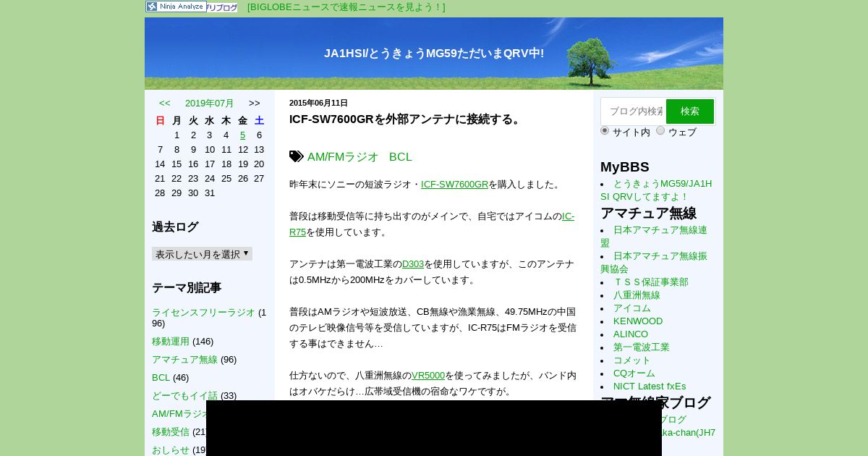
Task: Open theme どーでもイイ話 (33)
Action: tap(184, 395)
